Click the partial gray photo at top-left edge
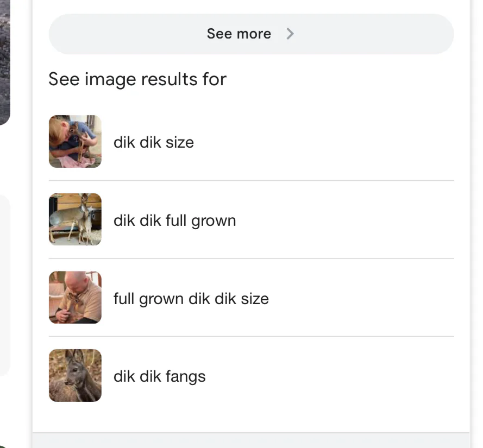Viewport: 483px width, 448px height. pos(4,60)
